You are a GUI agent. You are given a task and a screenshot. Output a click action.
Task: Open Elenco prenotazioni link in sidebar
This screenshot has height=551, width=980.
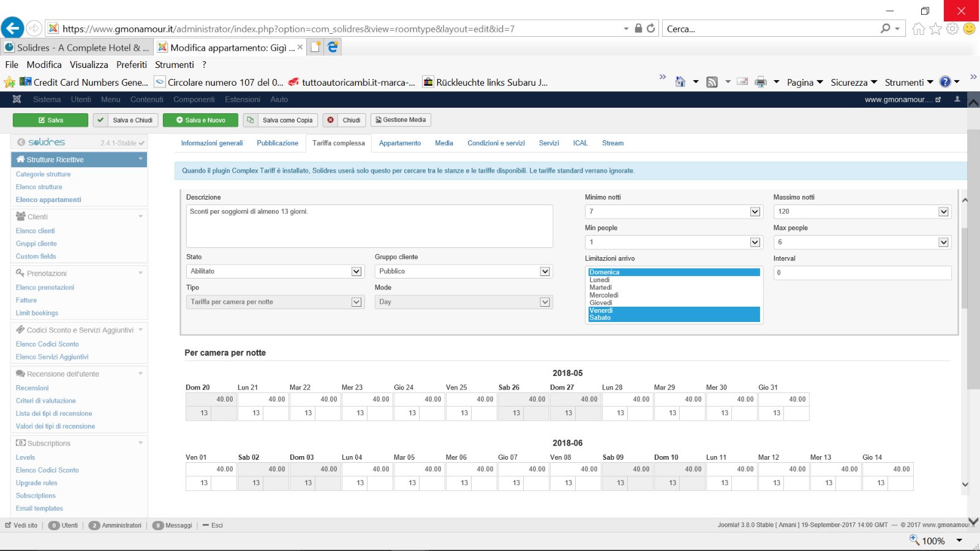[x=45, y=287]
